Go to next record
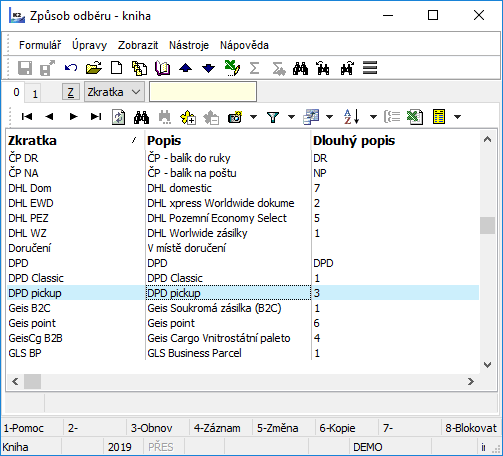Screen dimensions: 503x456 pyautogui.click(x=73, y=117)
